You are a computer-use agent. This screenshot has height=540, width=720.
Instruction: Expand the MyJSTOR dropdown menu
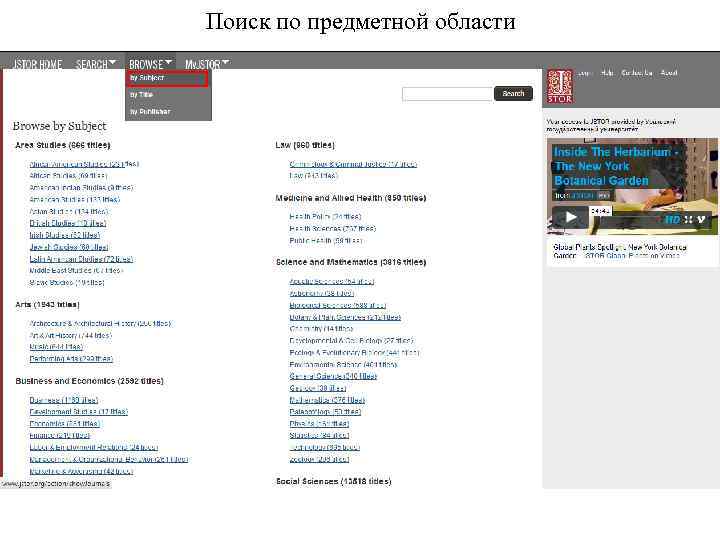(207, 64)
